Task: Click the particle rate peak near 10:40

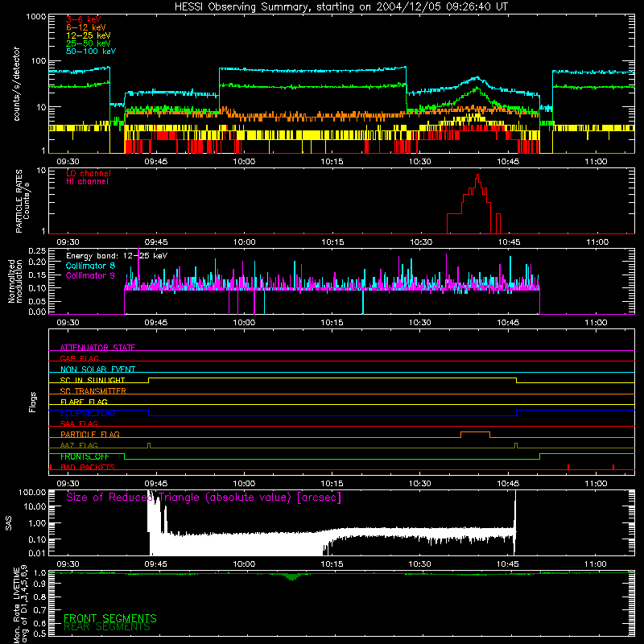Action: (477, 175)
